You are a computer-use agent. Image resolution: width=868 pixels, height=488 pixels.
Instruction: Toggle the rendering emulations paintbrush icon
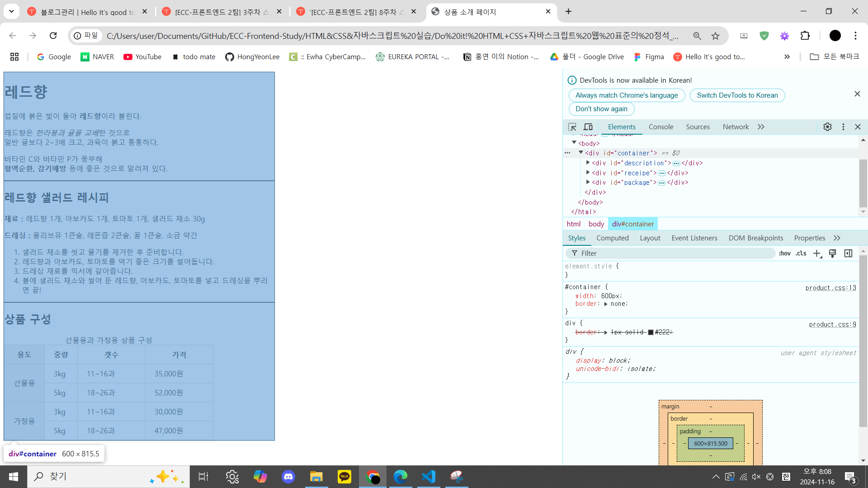tap(832, 253)
